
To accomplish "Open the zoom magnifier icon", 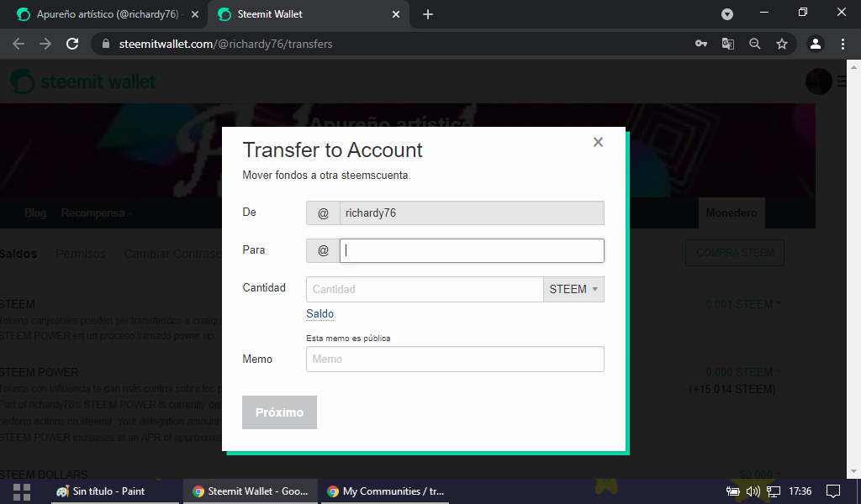I will pyautogui.click(x=755, y=44).
